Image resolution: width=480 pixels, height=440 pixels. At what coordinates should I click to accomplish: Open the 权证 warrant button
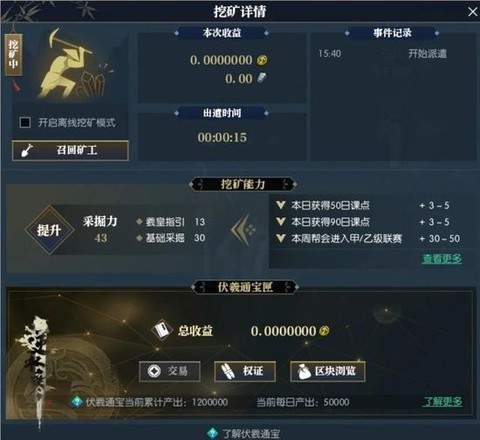(245, 371)
